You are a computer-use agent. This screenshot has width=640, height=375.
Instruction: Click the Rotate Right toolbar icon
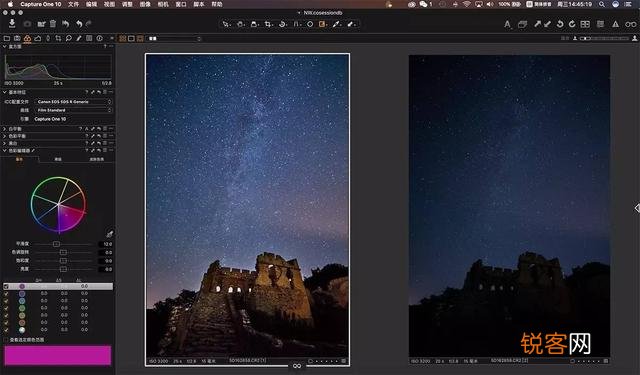pos(572,24)
